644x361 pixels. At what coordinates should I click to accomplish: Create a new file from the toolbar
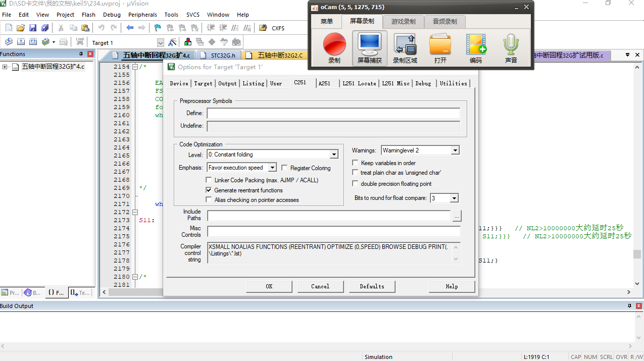[9, 28]
